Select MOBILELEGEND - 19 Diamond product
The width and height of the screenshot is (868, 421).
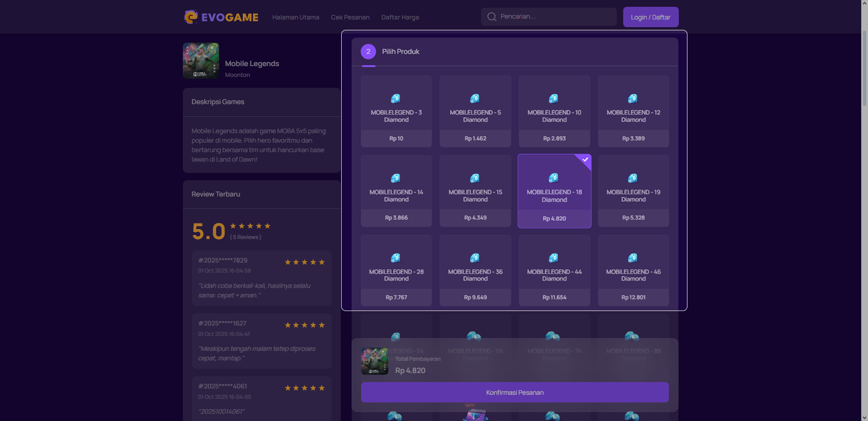pyautogui.click(x=633, y=191)
